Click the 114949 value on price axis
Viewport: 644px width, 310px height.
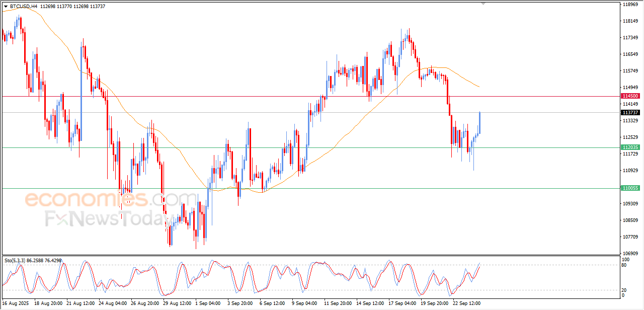click(x=630, y=88)
